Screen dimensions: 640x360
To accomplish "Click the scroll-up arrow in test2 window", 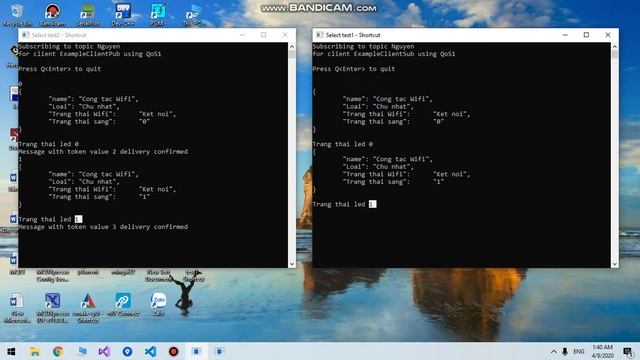I will [292, 47].
